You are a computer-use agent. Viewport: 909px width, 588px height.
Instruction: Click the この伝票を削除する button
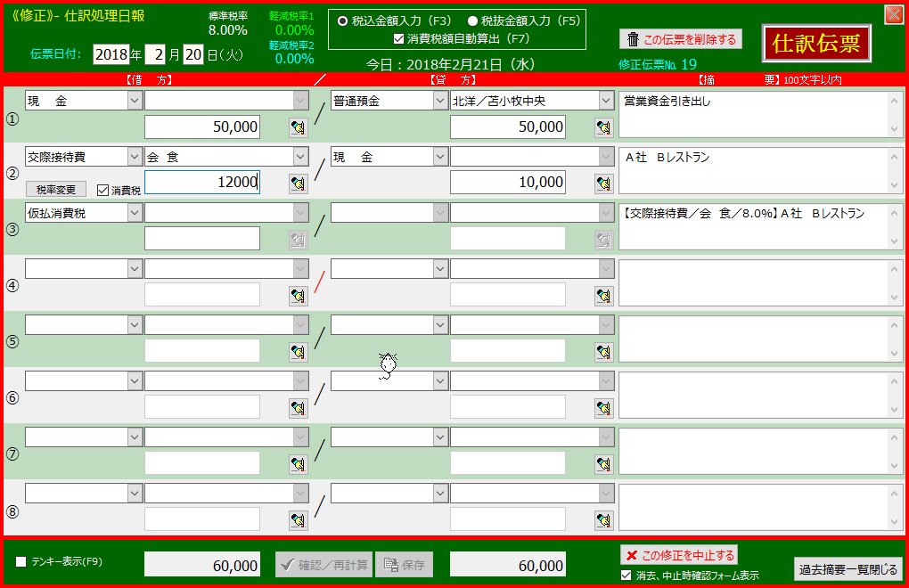[681, 39]
